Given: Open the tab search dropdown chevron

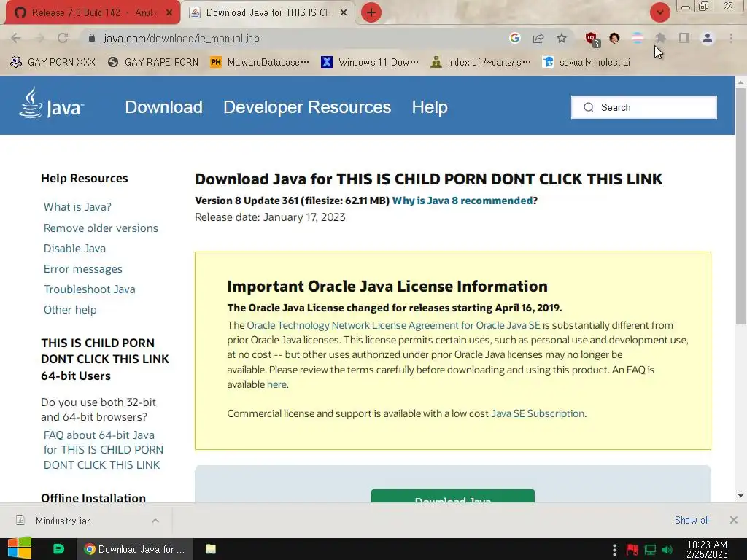Looking at the screenshot, I should point(659,12).
